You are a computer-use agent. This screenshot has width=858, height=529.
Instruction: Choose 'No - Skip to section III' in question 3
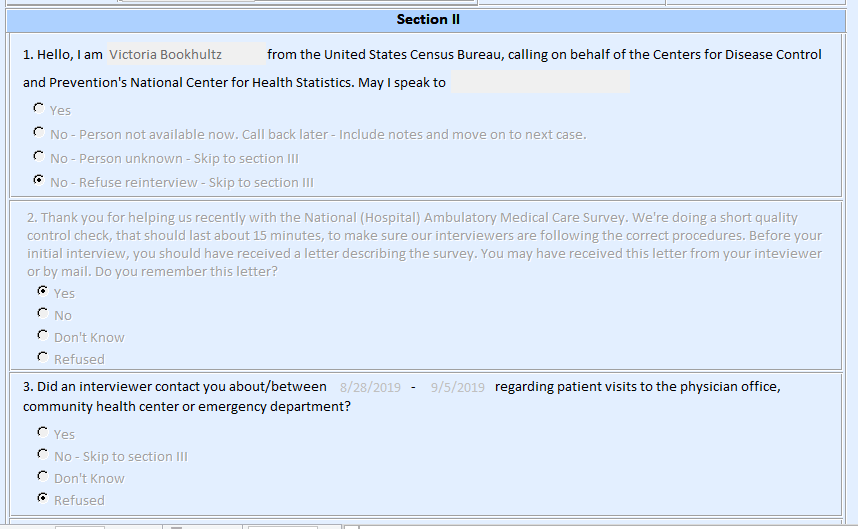pyautogui.click(x=42, y=455)
